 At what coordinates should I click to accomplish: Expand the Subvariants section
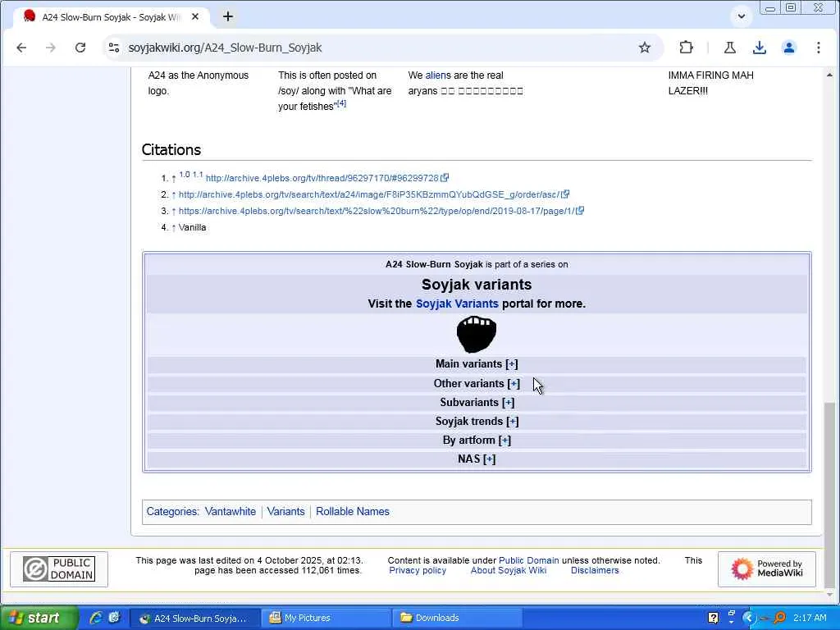(509, 403)
